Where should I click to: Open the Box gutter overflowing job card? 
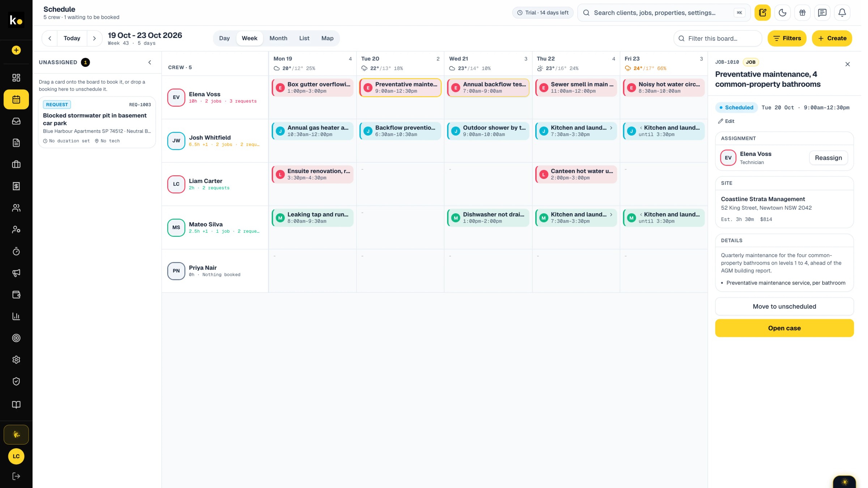coord(312,87)
